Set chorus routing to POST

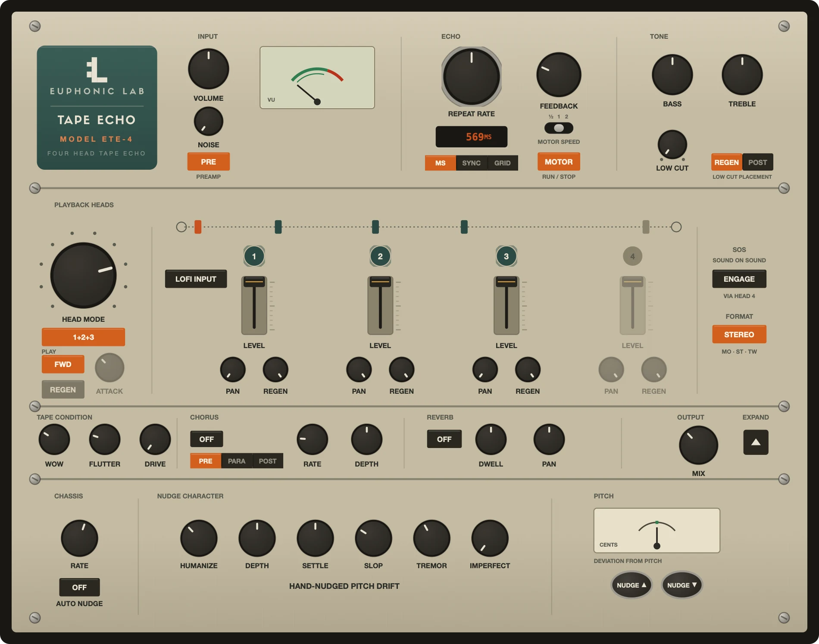point(267,461)
